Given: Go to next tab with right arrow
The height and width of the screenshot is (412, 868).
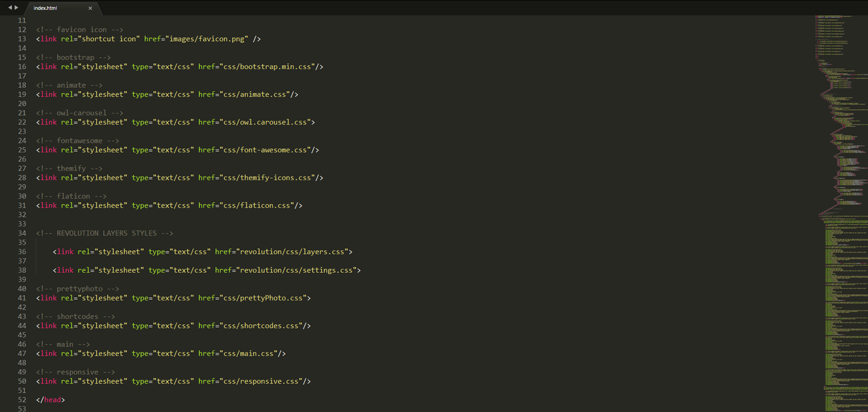Looking at the screenshot, I should [17, 8].
